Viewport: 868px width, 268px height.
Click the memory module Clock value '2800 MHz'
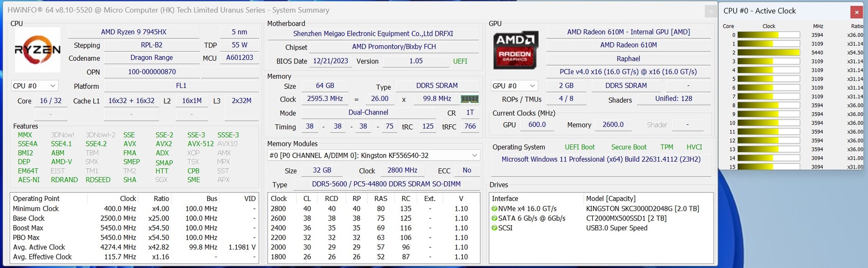pos(402,171)
